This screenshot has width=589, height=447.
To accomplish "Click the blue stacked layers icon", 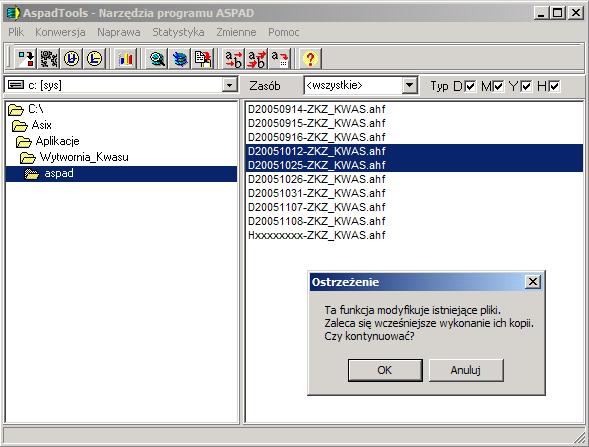I will [x=180, y=59].
